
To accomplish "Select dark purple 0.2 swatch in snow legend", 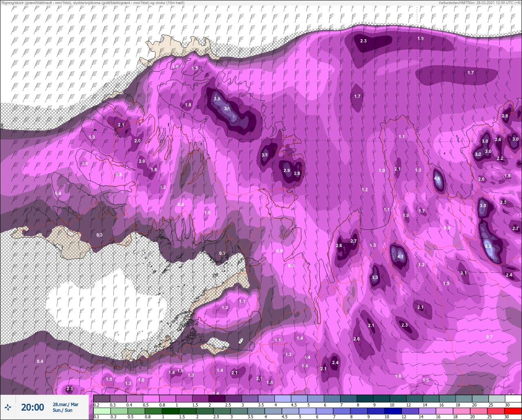I will [102, 398].
